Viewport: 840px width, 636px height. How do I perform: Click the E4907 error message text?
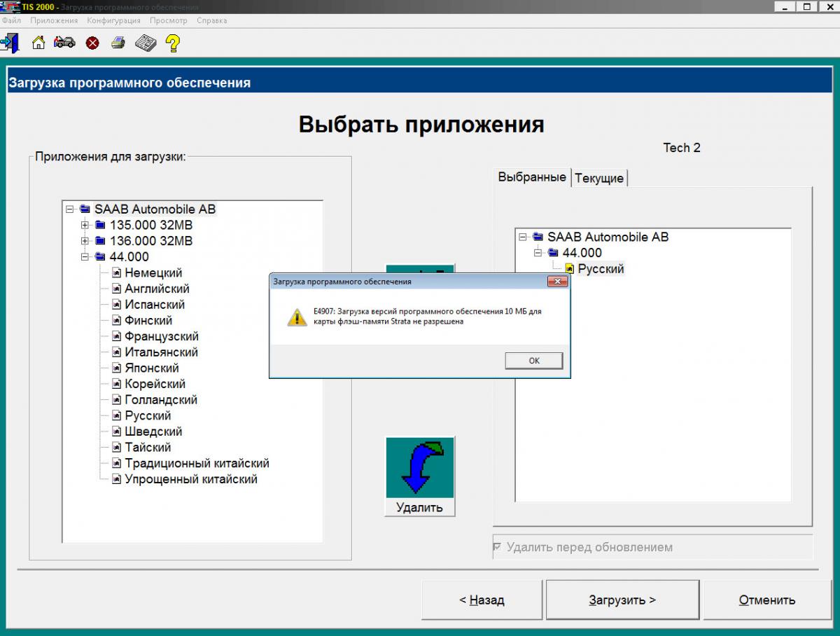point(427,317)
